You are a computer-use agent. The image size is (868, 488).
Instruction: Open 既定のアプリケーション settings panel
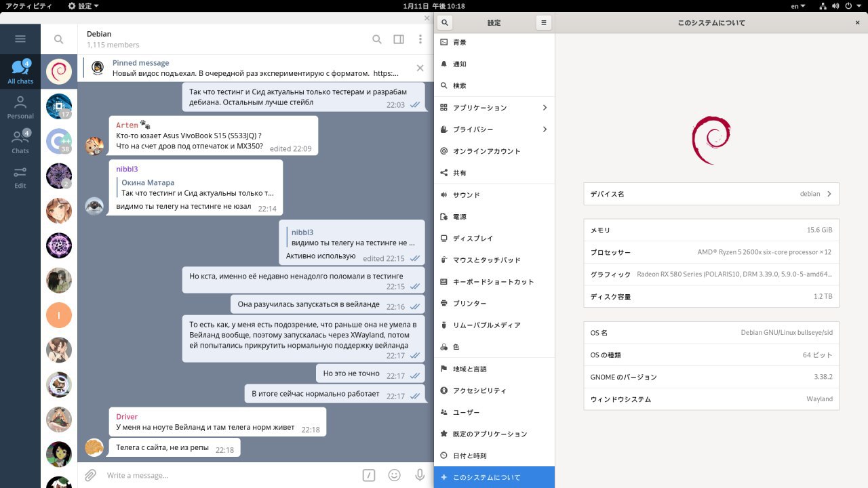point(494,434)
